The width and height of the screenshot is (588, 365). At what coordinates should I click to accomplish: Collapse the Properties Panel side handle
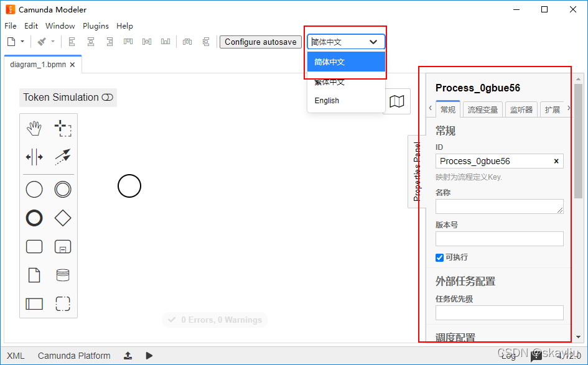tap(417, 171)
